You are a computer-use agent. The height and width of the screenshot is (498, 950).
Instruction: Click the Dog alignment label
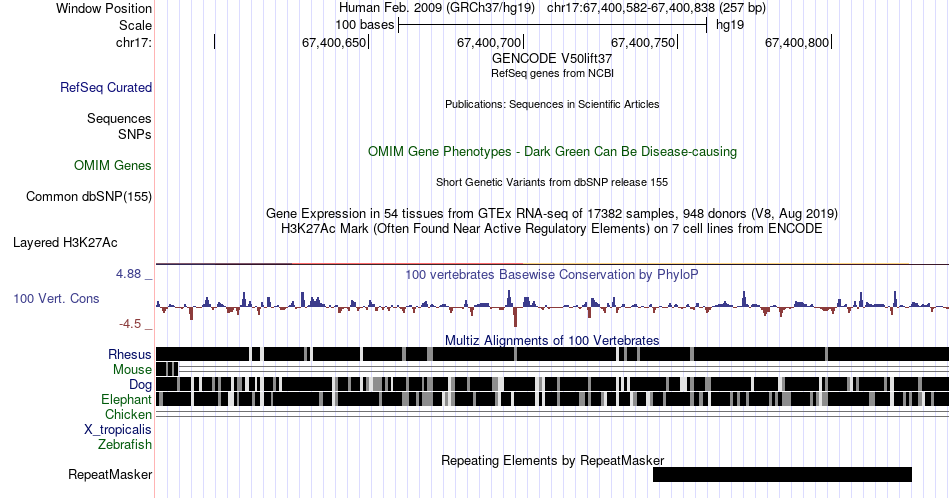pos(140,384)
